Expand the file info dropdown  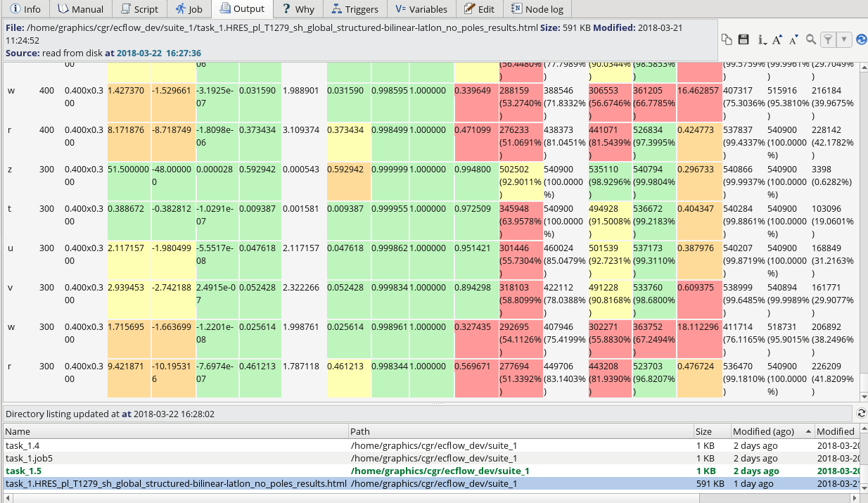click(762, 40)
